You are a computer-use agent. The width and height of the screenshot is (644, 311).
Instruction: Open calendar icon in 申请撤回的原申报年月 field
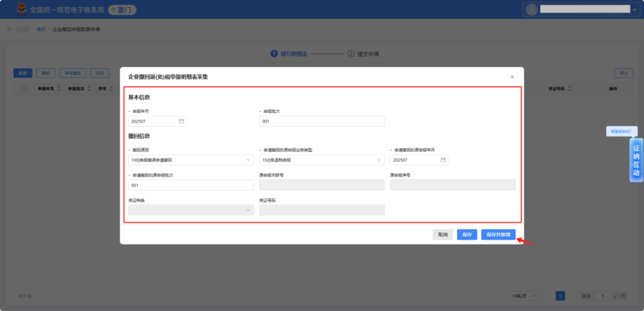tap(443, 160)
